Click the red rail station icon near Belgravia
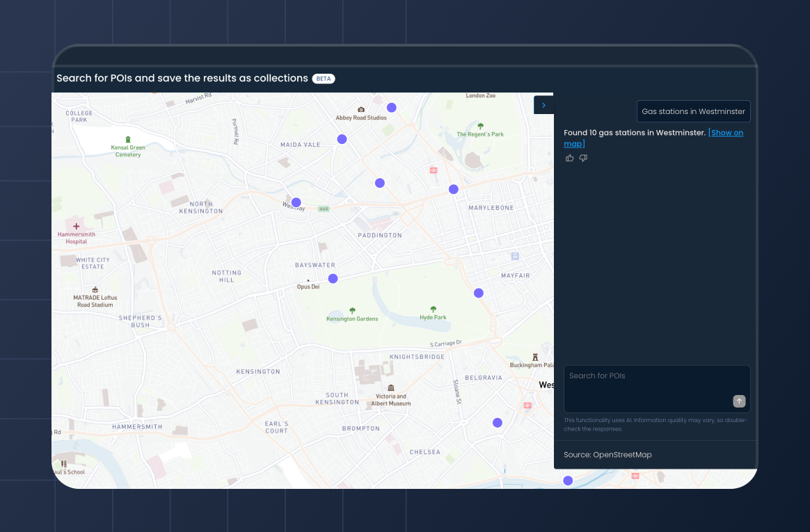Image resolution: width=810 pixels, height=532 pixels. point(527,405)
